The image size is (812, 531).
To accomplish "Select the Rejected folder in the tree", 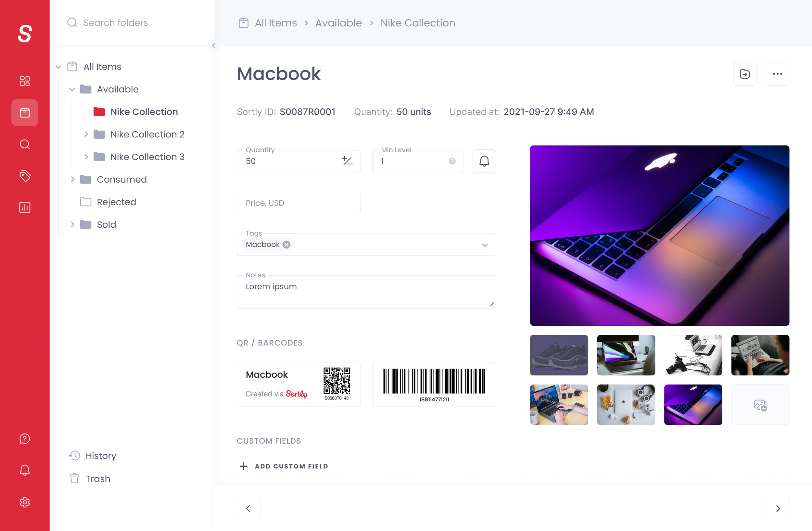I will (x=116, y=202).
